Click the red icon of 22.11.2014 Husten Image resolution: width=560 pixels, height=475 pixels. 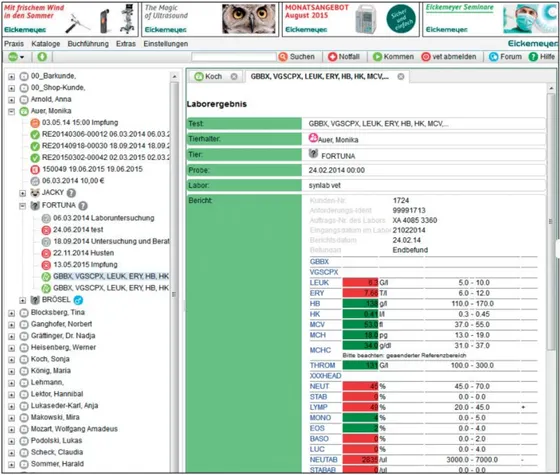pos(46,253)
